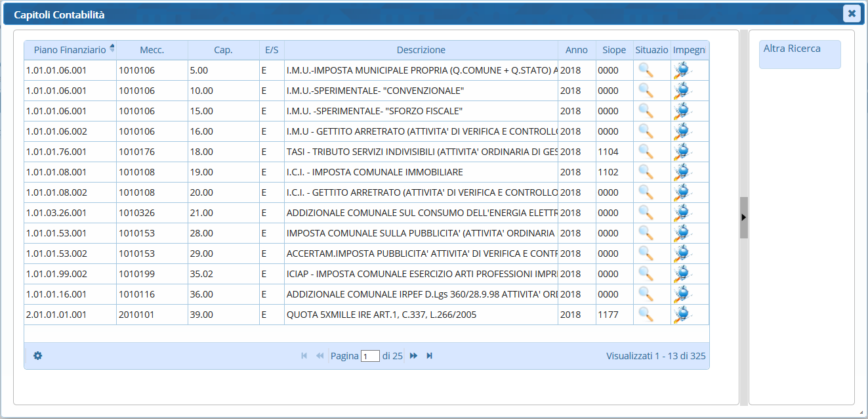Screen dimensions: 868x419
Task: Sort by Piano Finanziario column
Action: [70, 50]
